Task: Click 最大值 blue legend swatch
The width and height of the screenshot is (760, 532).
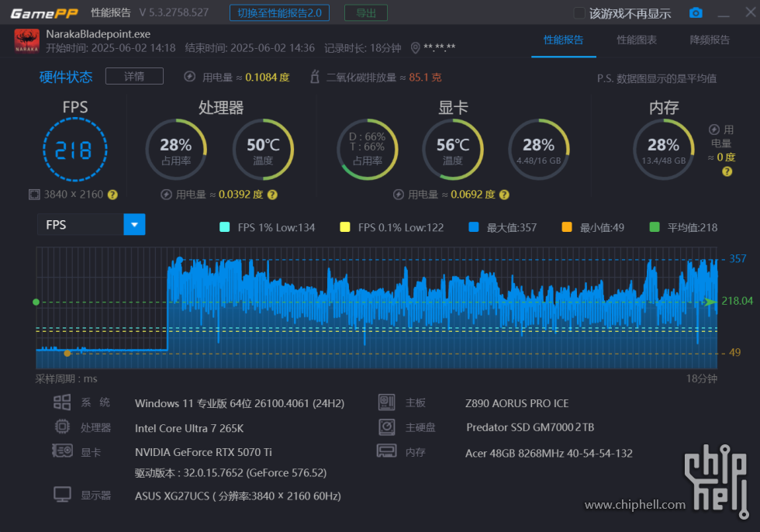Action: [x=474, y=227]
